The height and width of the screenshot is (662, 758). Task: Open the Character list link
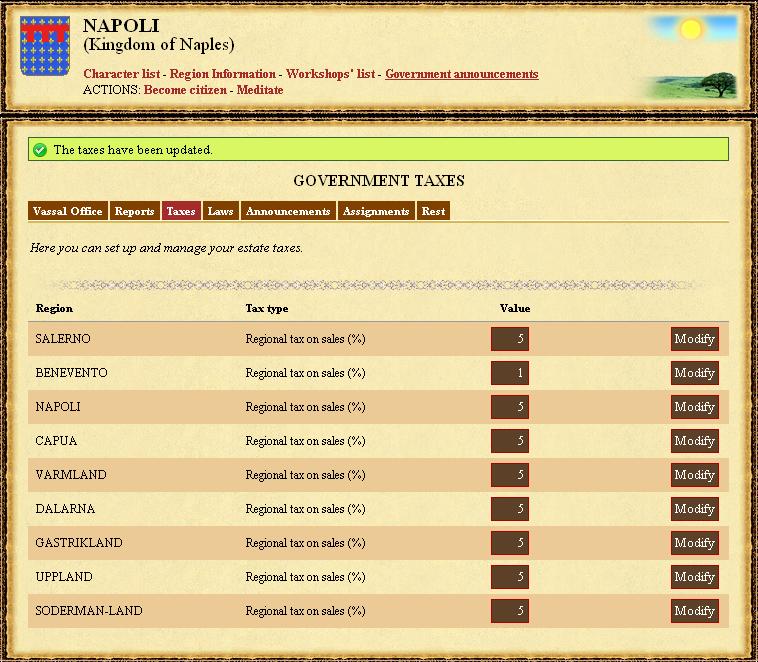click(123, 74)
